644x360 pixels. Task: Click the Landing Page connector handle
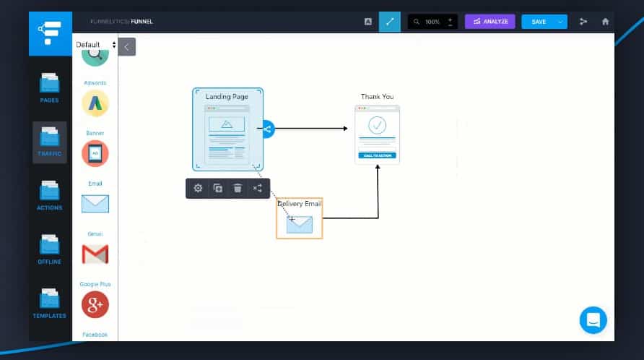coord(267,129)
